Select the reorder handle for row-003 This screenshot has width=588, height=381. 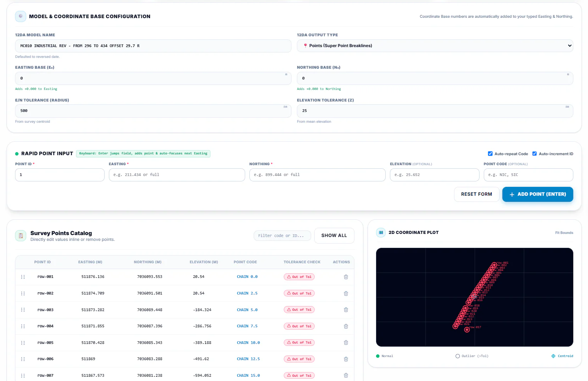point(23,310)
